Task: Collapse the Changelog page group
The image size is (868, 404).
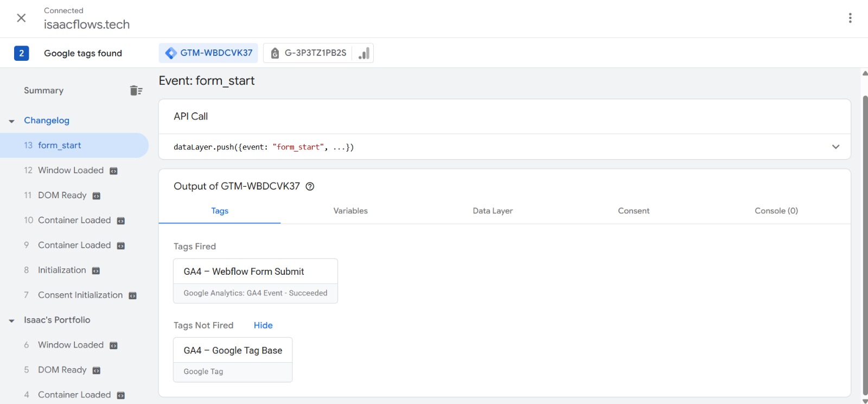Action: 11,121
